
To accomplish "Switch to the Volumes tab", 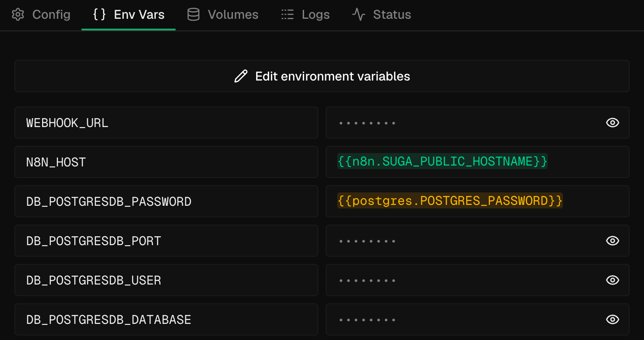I will coord(223,15).
